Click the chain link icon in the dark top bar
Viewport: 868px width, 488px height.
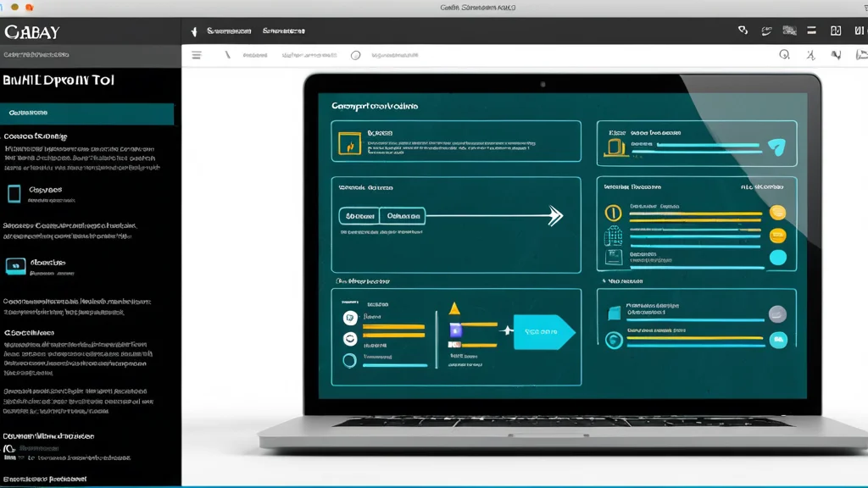tap(743, 30)
